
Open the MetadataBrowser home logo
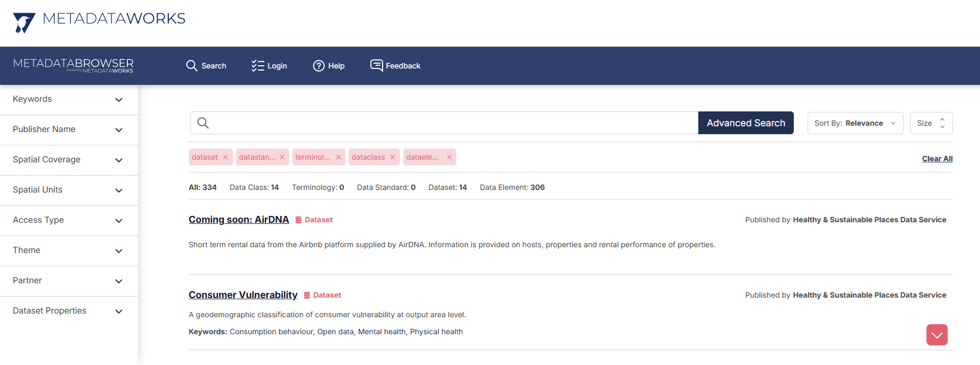[73, 65]
